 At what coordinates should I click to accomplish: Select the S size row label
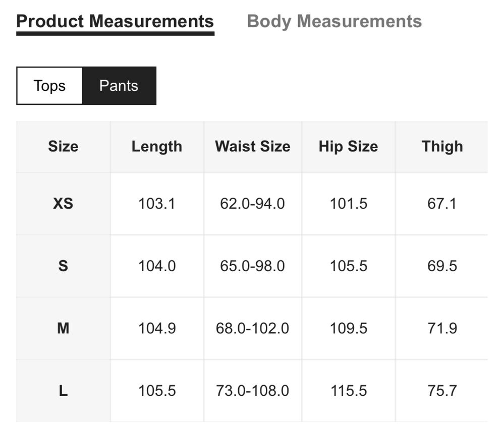tap(64, 266)
